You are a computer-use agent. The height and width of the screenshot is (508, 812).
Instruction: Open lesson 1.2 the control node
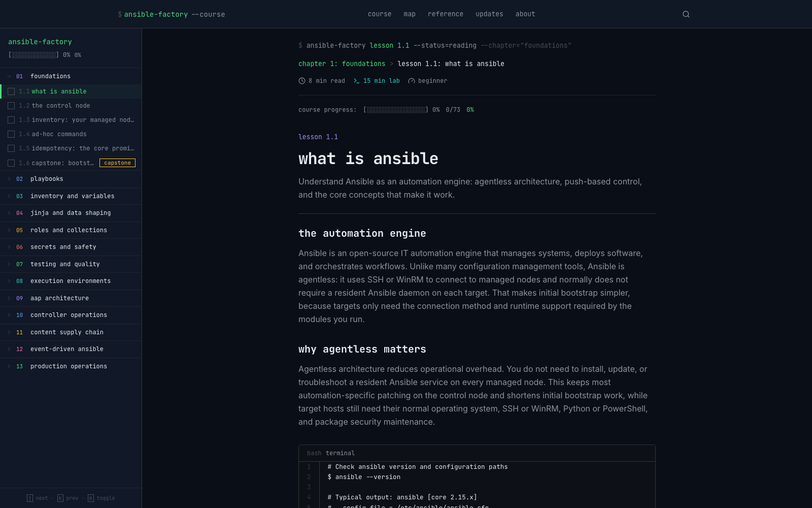61,106
